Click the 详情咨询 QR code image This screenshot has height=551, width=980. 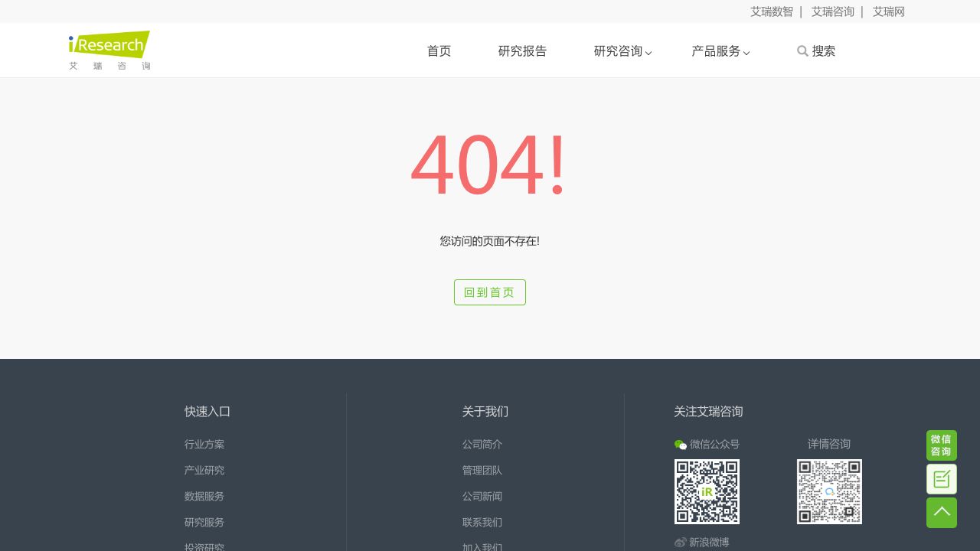[829, 491]
